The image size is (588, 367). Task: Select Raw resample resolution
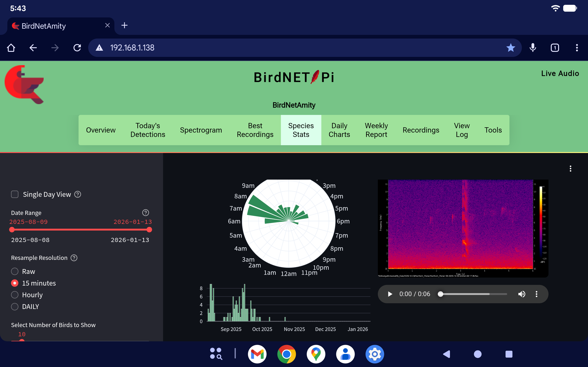coord(15,271)
